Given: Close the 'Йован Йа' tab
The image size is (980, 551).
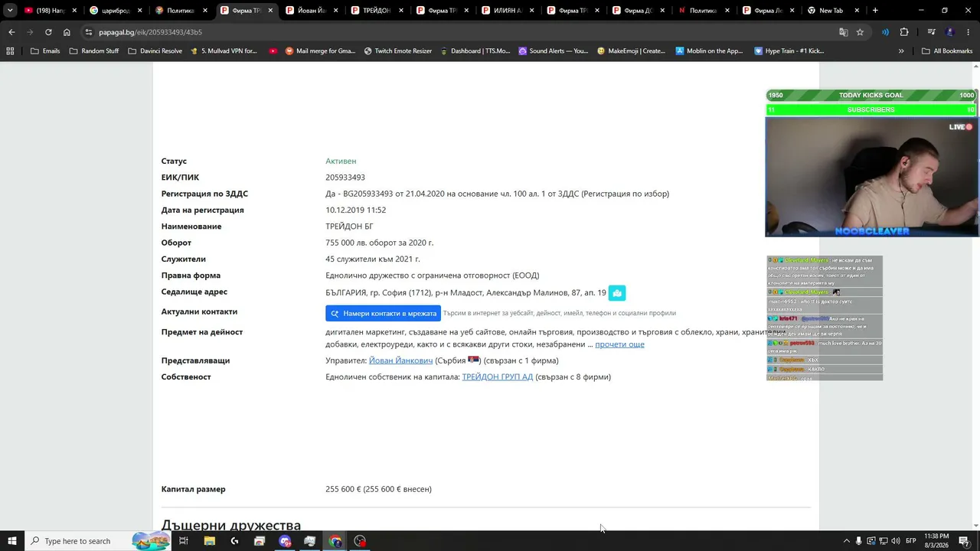Looking at the screenshot, I should (x=335, y=11).
